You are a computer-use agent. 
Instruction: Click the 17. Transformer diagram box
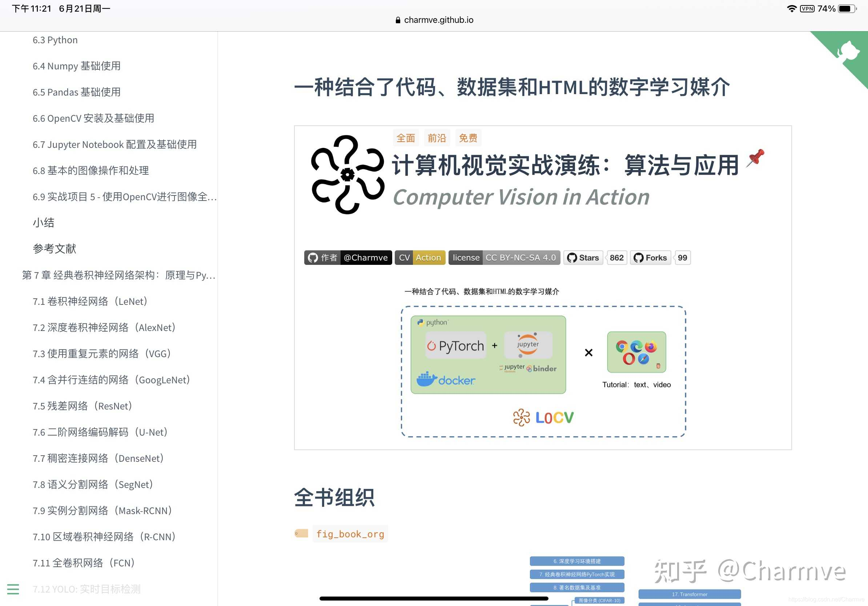click(690, 594)
